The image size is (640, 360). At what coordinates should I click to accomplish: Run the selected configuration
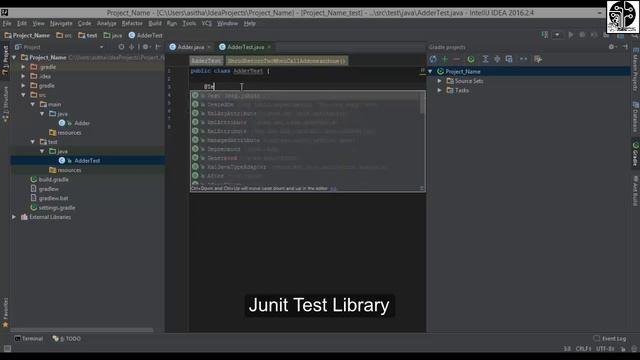coord(571,35)
